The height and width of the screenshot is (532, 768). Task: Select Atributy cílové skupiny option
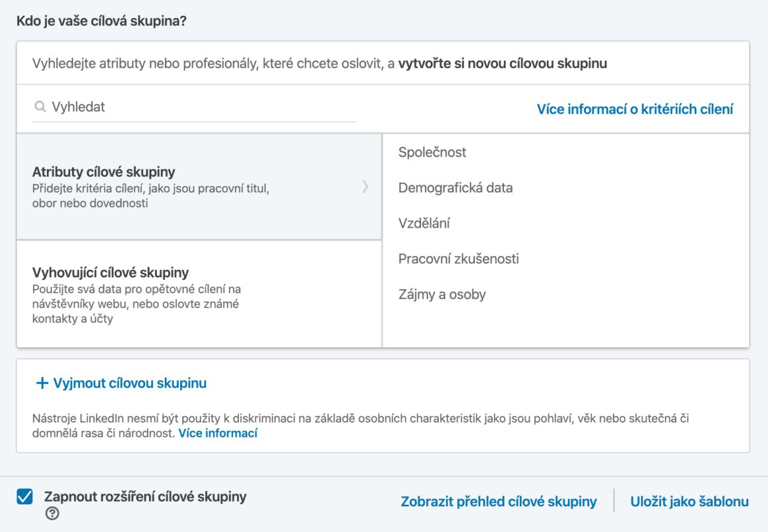click(x=104, y=172)
